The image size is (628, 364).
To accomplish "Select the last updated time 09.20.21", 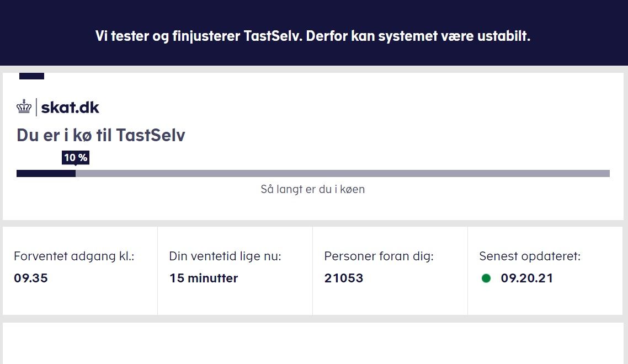I will click(x=527, y=278).
